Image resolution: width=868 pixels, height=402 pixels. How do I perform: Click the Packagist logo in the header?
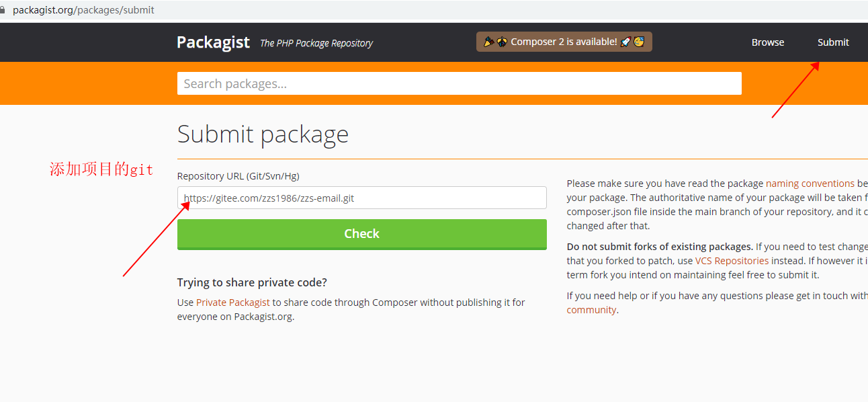coord(213,42)
